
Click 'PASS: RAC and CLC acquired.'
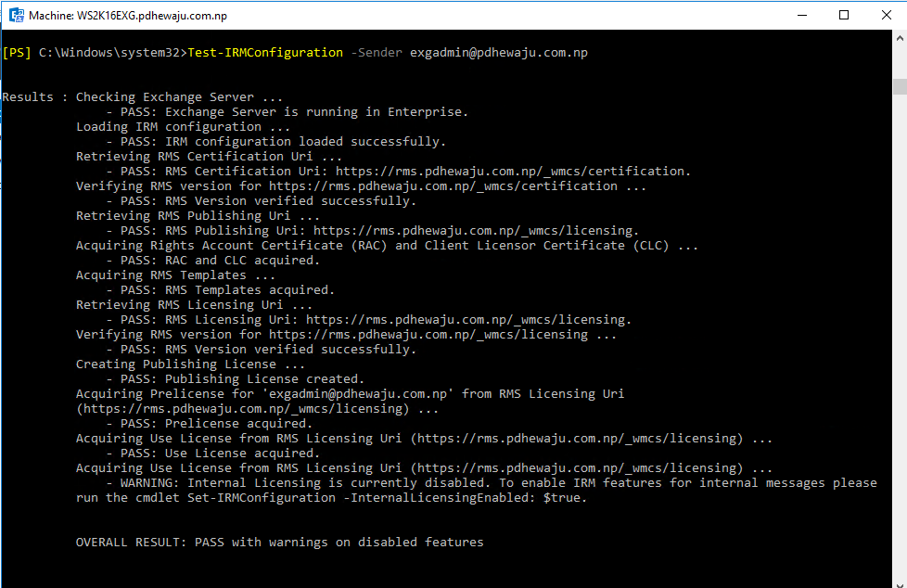(x=220, y=261)
